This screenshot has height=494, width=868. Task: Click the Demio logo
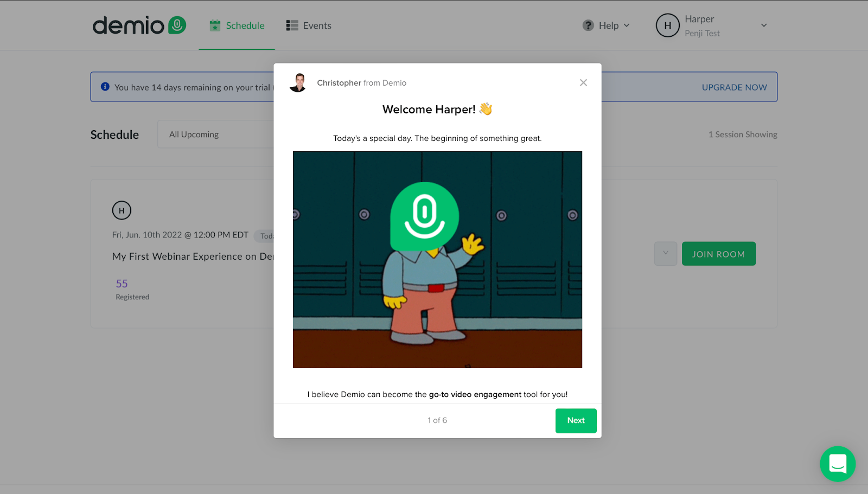pyautogui.click(x=139, y=25)
